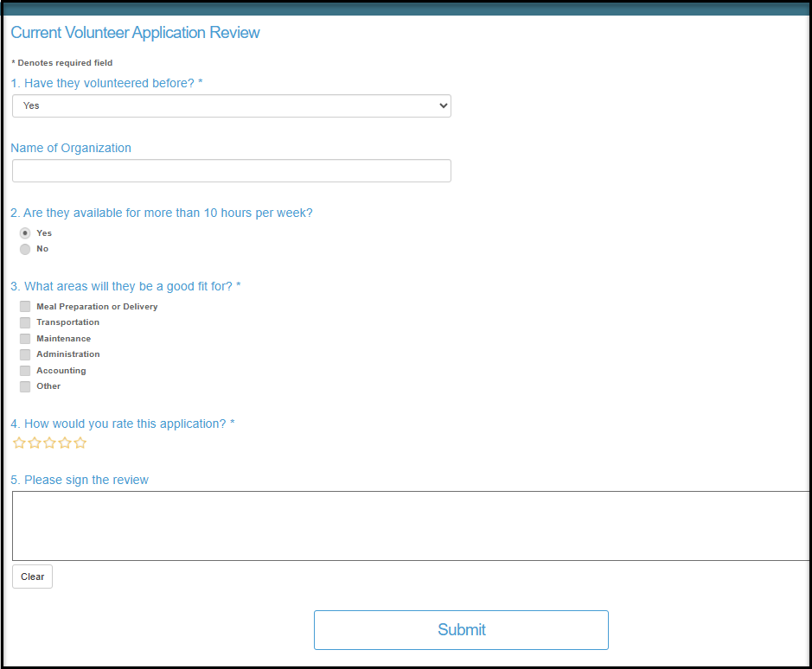Enable the Maintenance checkbox
Viewport: 812px width, 669px height.
click(x=25, y=339)
